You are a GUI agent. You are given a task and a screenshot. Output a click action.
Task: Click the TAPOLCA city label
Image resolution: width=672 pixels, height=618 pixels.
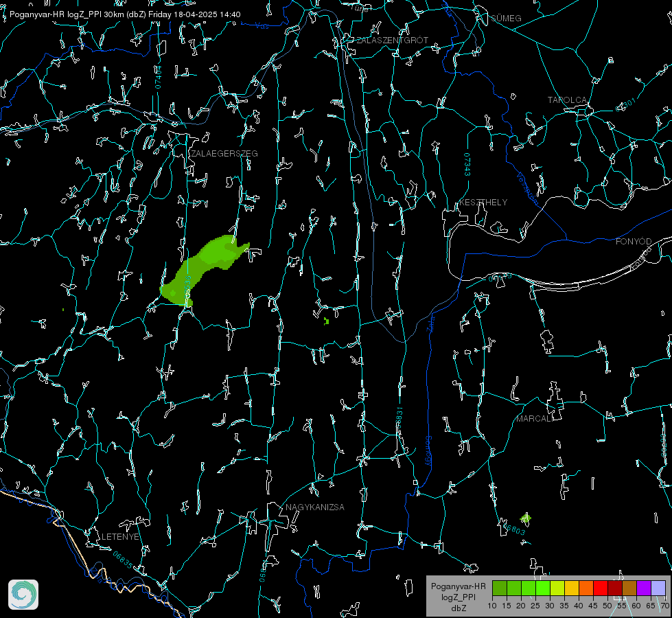(x=567, y=100)
